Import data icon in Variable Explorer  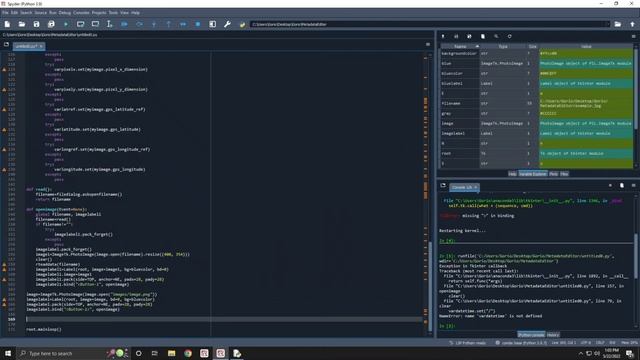click(443, 36)
